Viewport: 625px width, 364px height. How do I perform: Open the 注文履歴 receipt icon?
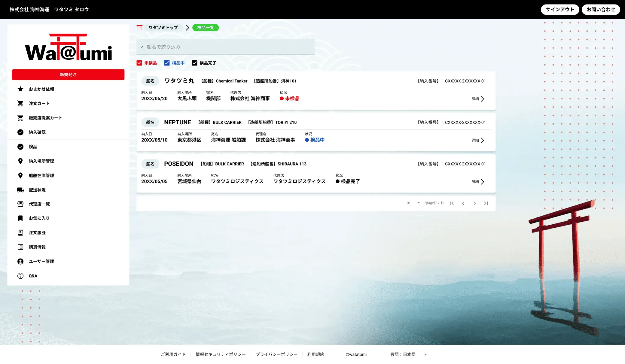click(20, 233)
